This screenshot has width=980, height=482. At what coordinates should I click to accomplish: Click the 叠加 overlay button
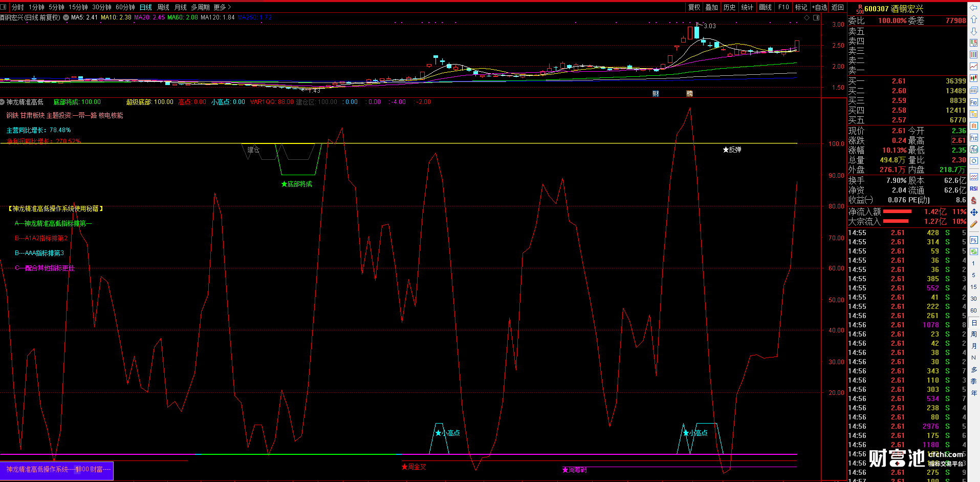pos(711,7)
